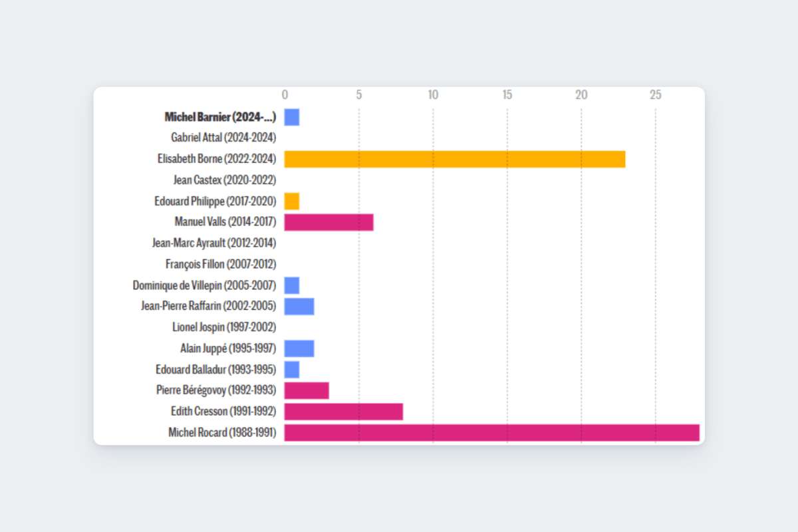Click the 25 axis tick label
This screenshot has width=798, height=532.
click(656, 95)
